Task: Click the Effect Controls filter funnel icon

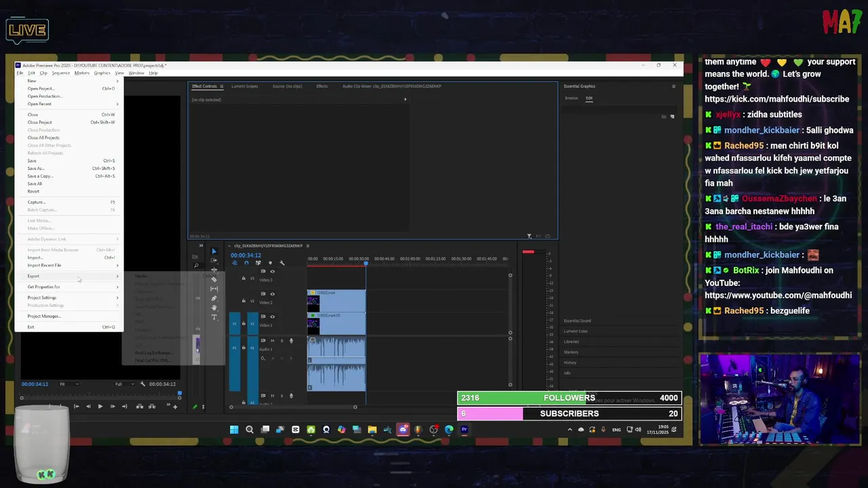Action: click(529, 236)
